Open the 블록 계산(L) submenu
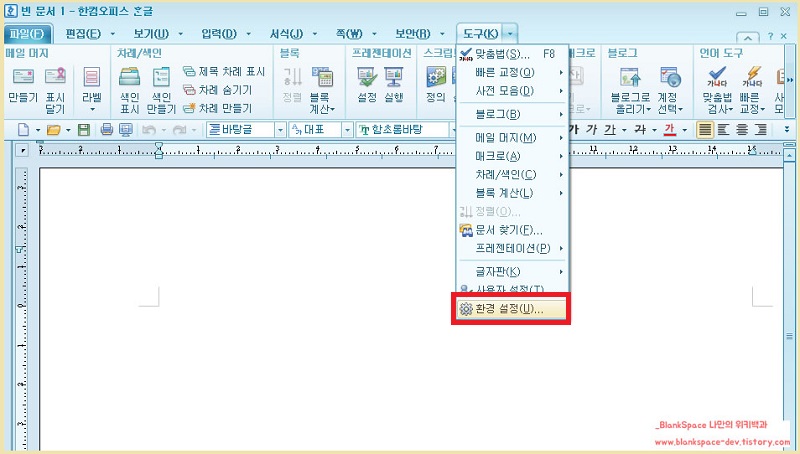The width and height of the screenshot is (800, 454). (x=512, y=193)
